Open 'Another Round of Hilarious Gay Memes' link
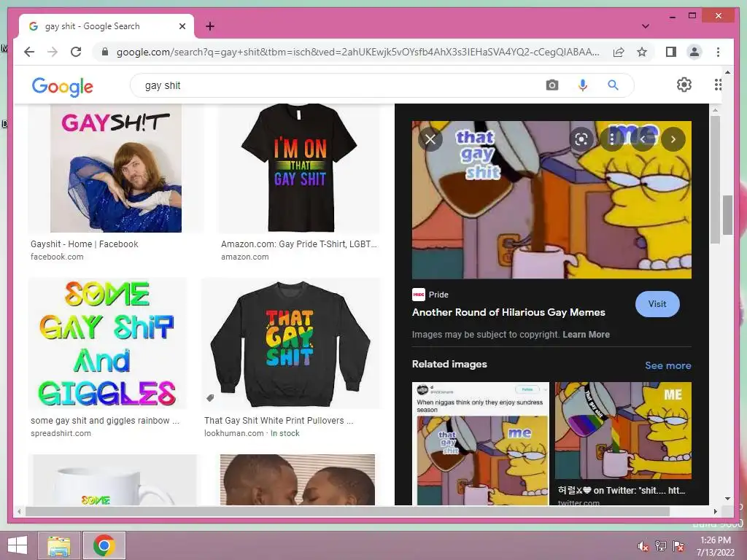The height and width of the screenshot is (560, 747). pos(508,312)
